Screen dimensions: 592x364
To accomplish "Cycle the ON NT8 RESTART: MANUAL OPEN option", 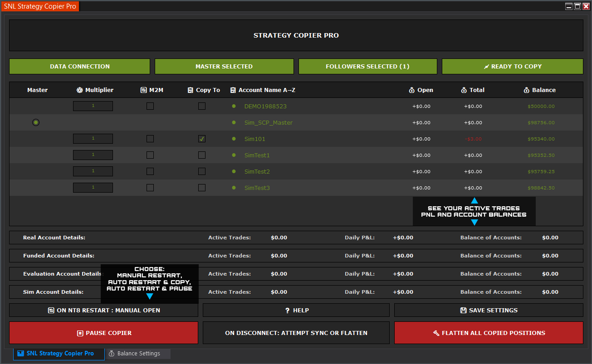I will tap(104, 310).
